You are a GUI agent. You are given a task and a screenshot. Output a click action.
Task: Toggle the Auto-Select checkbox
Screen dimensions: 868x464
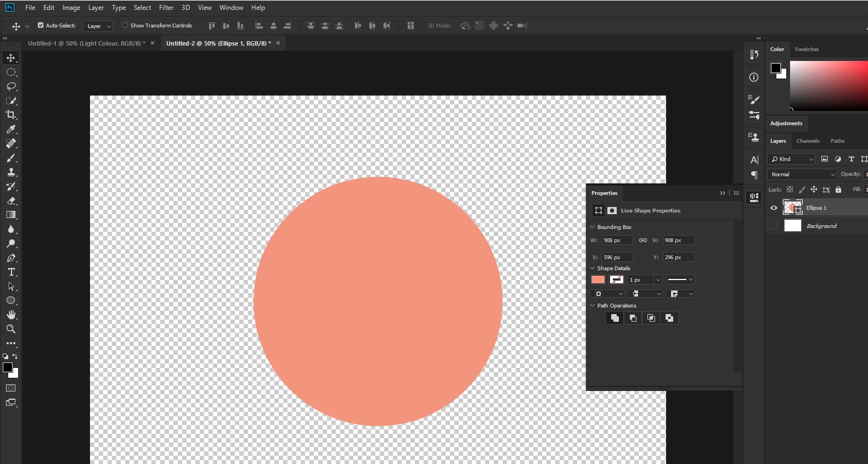[x=41, y=25]
